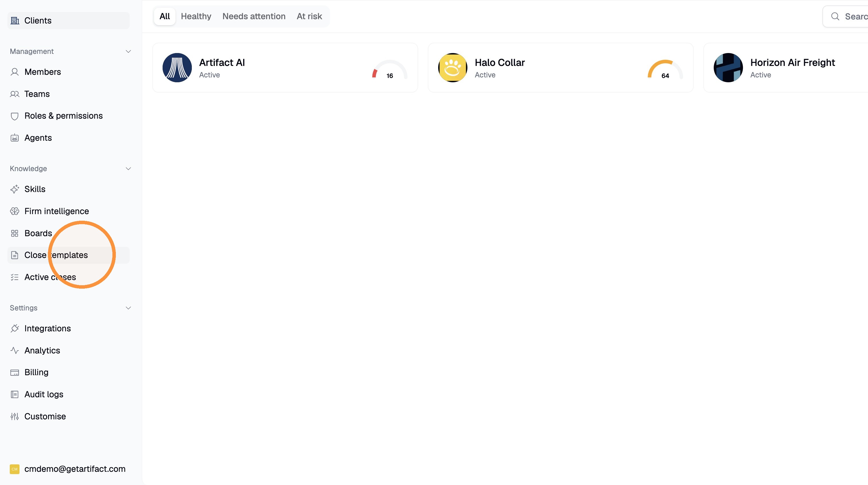
Task: Click the CM user avatar badge
Action: click(x=15, y=469)
